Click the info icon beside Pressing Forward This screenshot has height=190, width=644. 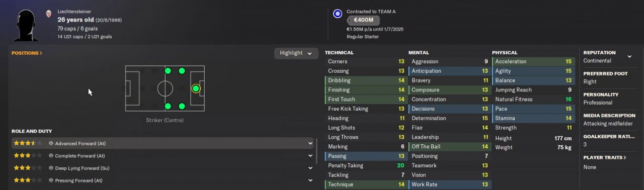[51, 180]
